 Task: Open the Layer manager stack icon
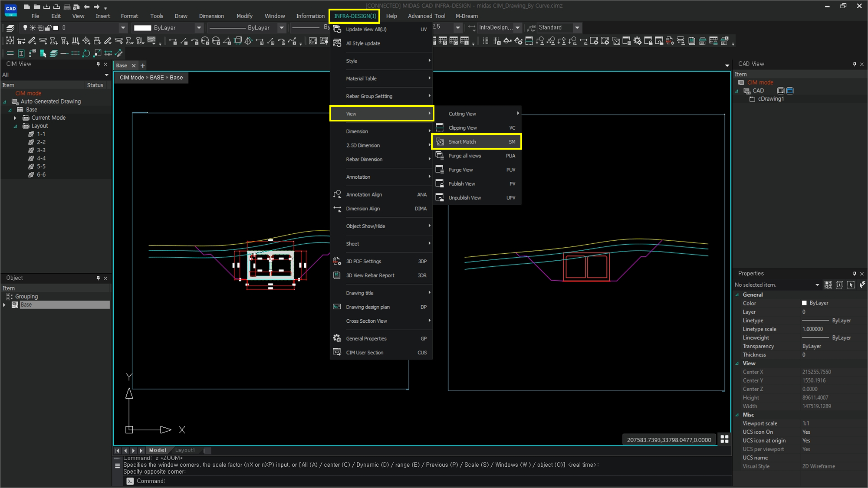(x=10, y=28)
